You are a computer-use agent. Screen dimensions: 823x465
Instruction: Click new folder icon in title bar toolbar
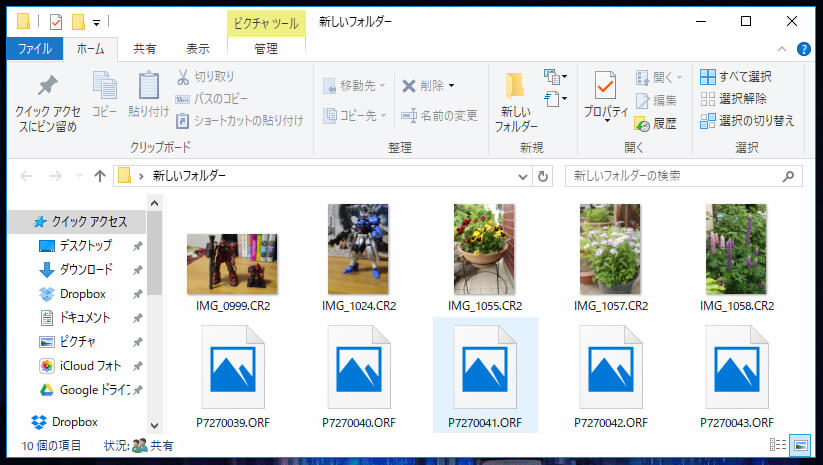point(78,22)
